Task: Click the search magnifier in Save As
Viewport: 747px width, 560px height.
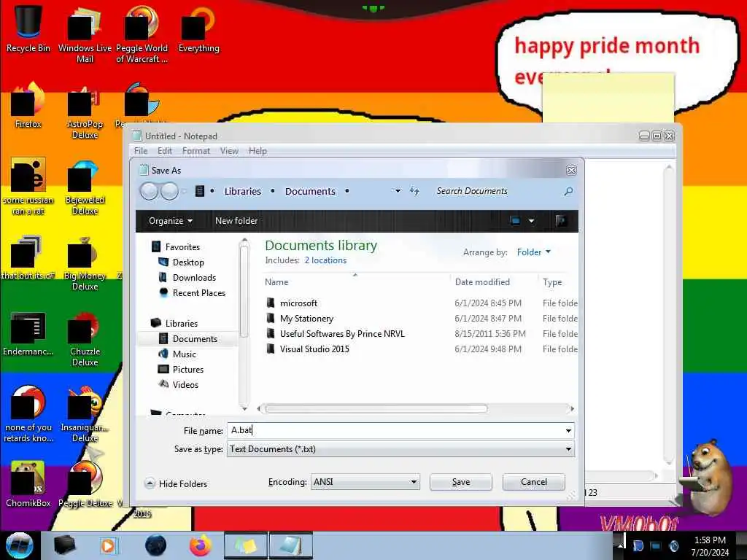Action: [x=568, y=192]
